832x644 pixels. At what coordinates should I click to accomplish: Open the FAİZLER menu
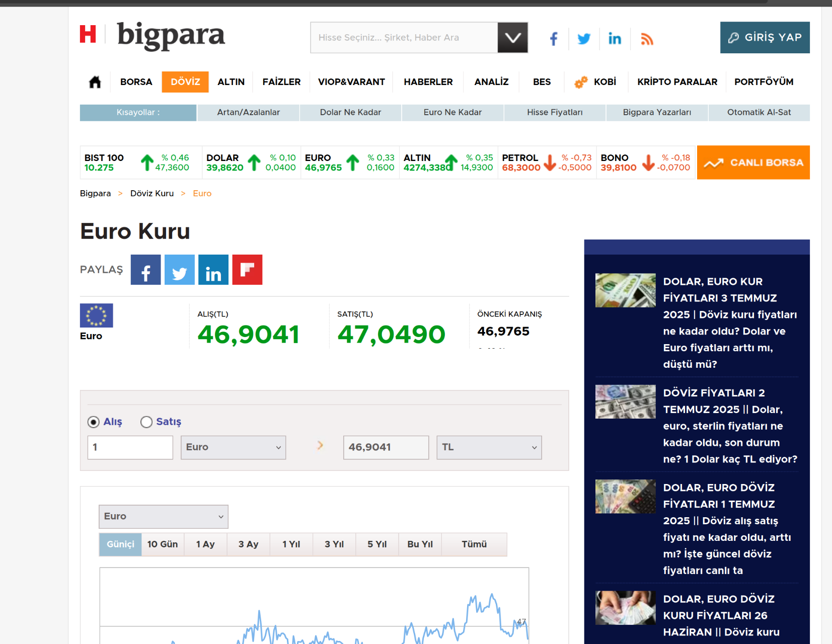click(x=281, y=82)
